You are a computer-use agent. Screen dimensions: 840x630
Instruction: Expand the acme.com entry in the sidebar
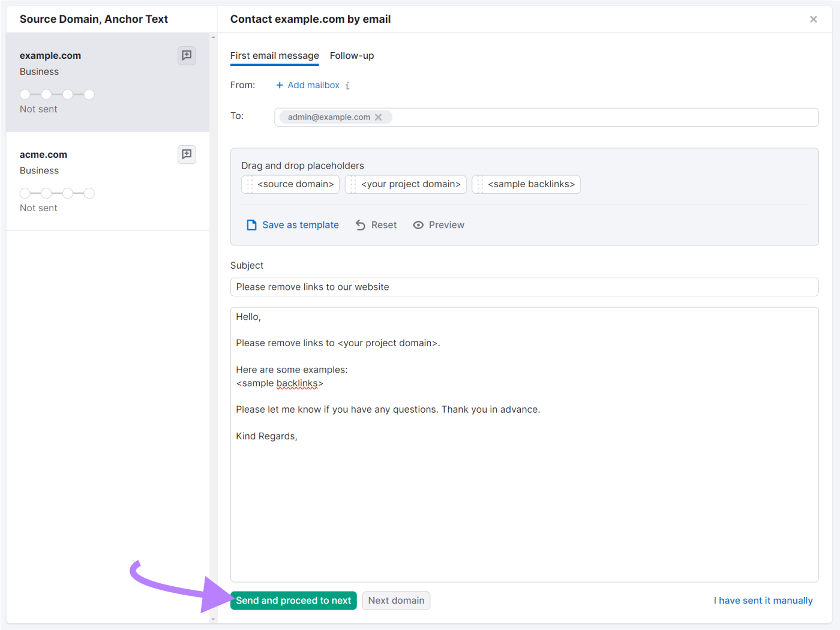[x=43, y=154]
